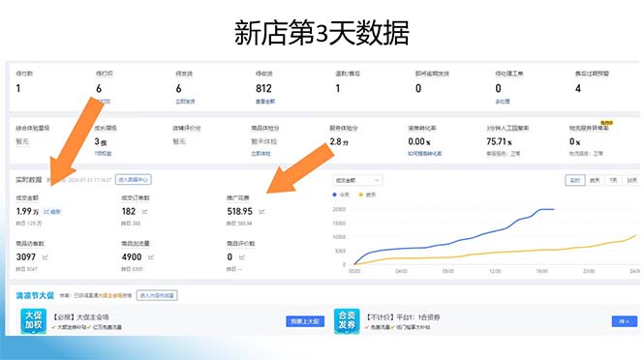Click the link under 0.00% conversion rate
The width and height of the screenshot is (644, 360).
425,154
